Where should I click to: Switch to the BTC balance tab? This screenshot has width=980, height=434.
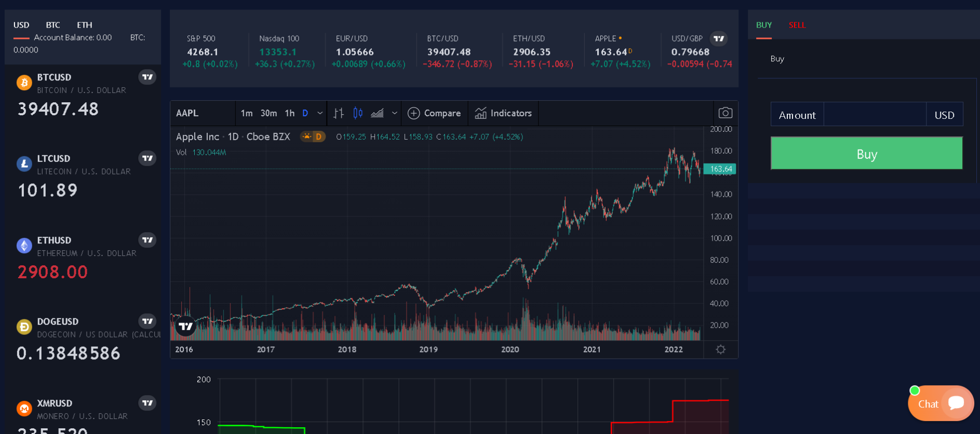coord(53,25)
